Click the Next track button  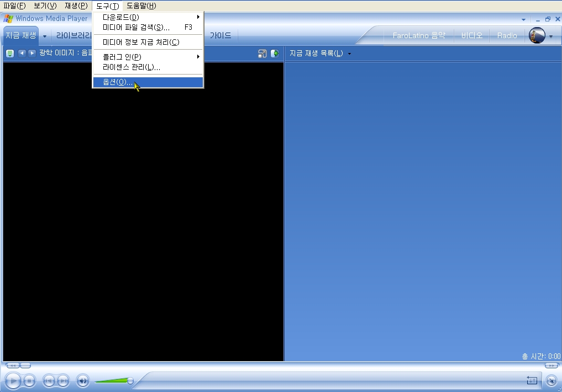tap(63, 380)
